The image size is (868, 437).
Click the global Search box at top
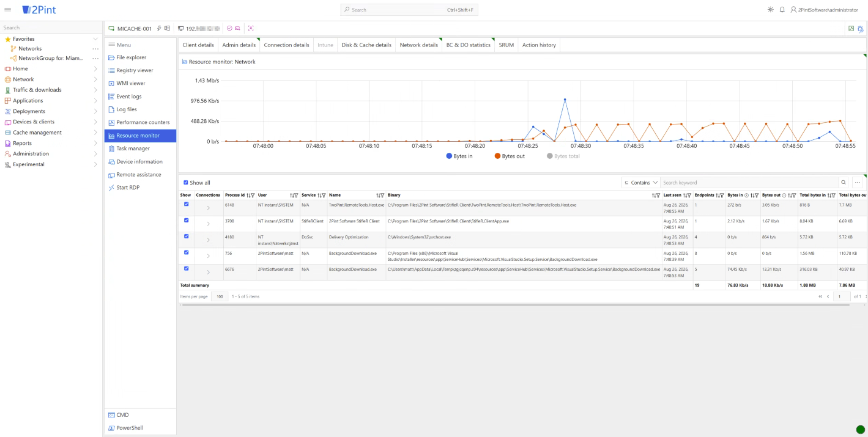click(409, 10)
